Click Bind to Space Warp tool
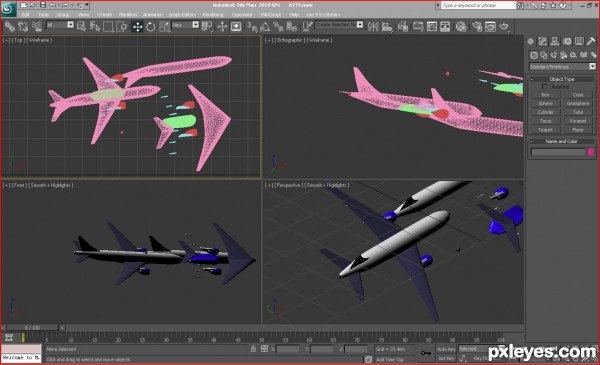This screenshot has height=365, width=600. (x=37, y=26)
